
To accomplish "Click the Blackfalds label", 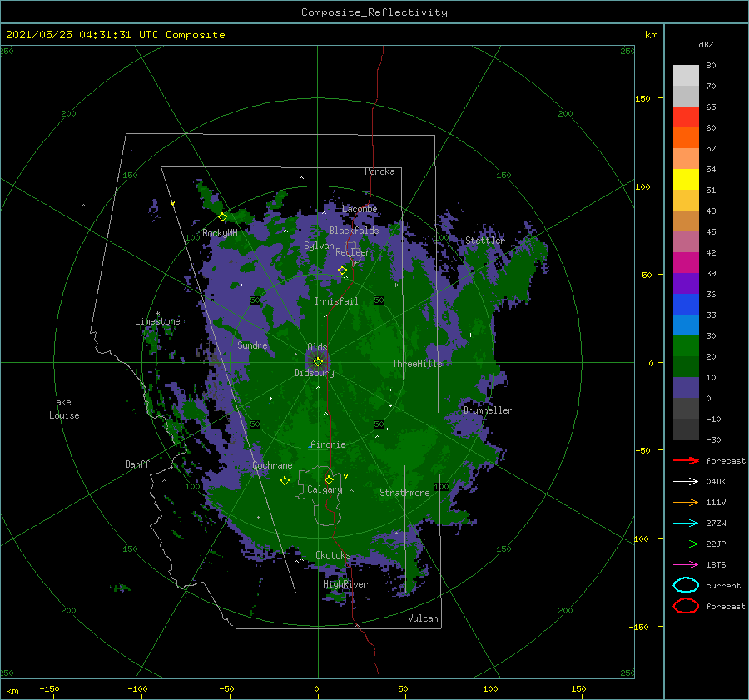I will click(x=354, y=231).
